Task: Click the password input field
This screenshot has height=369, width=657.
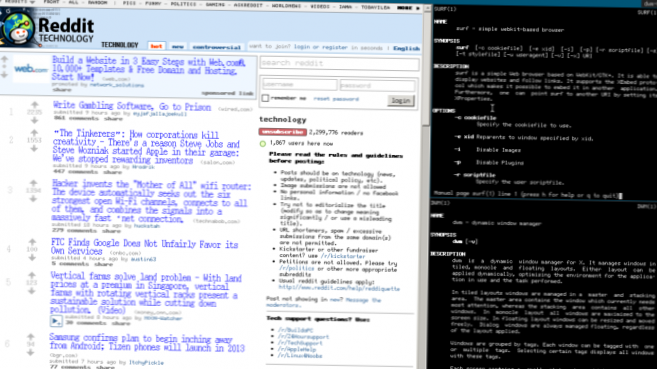Action: [x=378, y=85]
